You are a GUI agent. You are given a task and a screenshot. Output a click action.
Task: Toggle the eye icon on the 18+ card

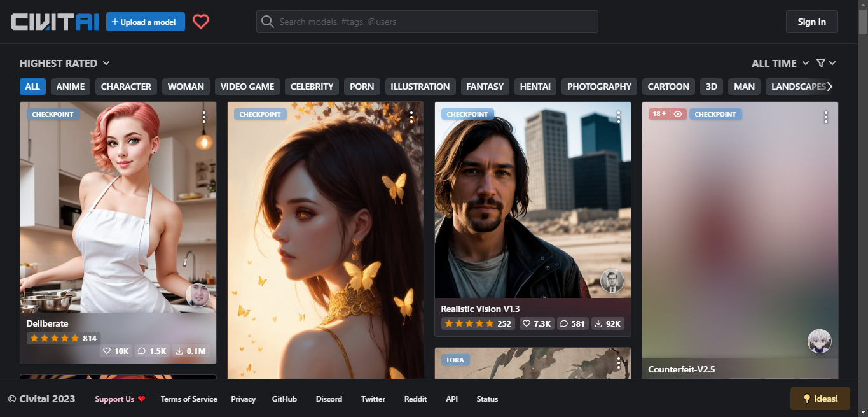pyautogui.click(x=678, y=114)
